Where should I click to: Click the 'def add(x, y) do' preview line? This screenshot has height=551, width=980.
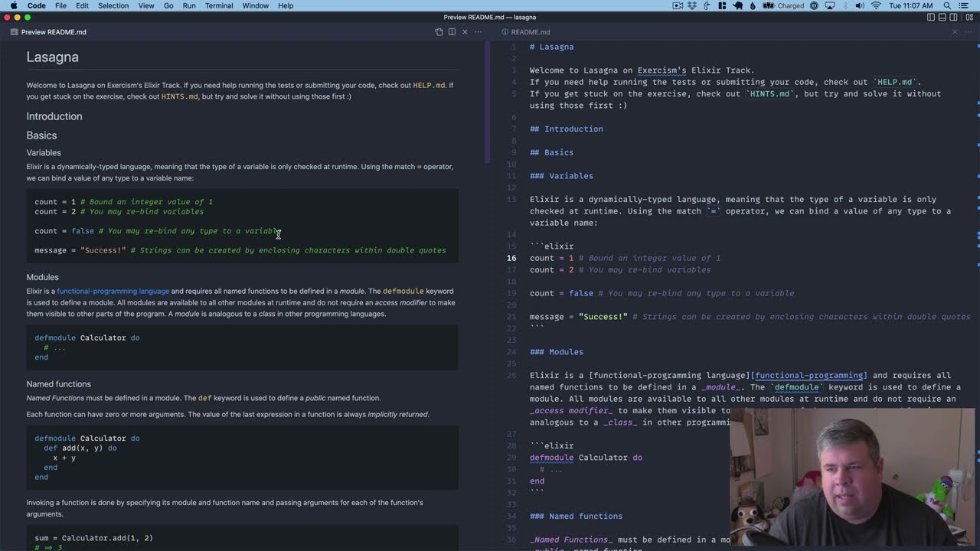click(x=80, y=448)
